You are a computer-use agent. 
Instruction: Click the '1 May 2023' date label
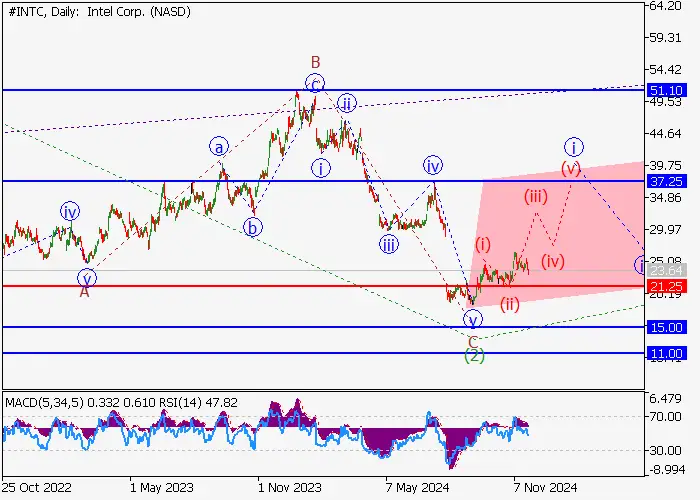tap(162, 487)
